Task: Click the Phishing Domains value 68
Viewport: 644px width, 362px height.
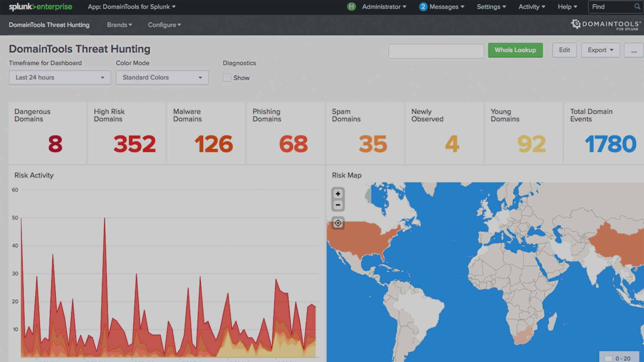Action: [293, 144]
